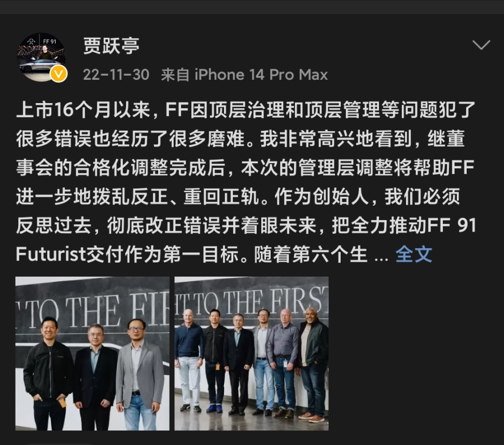Click empty area right of photo thumbnails
Viewport: 504px width, 445px height.
coord(415,353)
